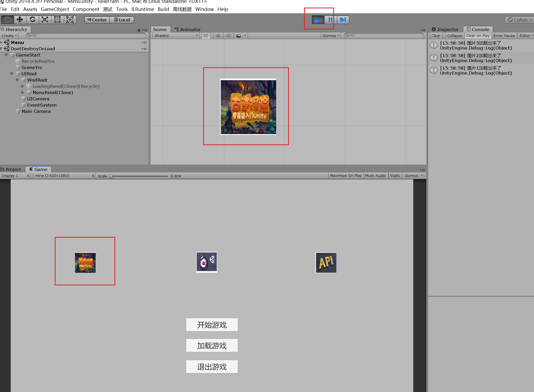Open Hierarchy panel options menu
The height and width of the screenshot is (392, 534).
point(145,30)
